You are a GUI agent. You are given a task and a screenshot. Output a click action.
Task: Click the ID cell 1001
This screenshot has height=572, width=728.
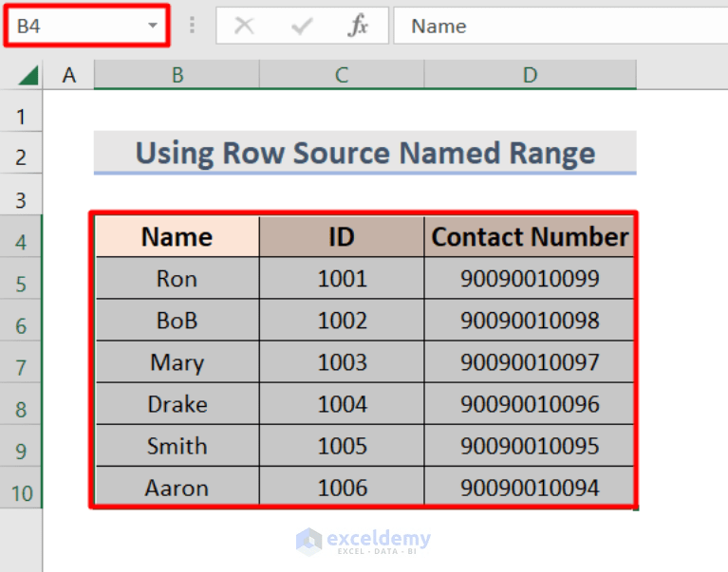[342, 278]
